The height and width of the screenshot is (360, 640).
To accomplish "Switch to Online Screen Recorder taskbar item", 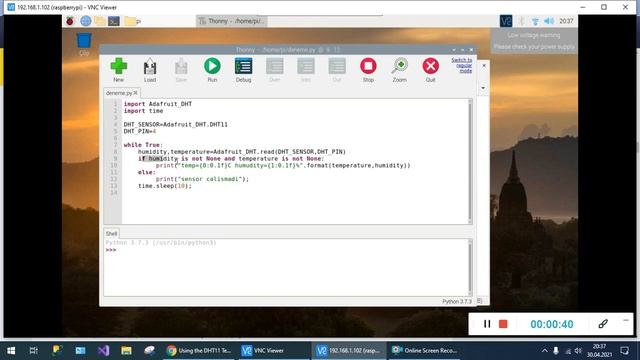I will (424, 350).
